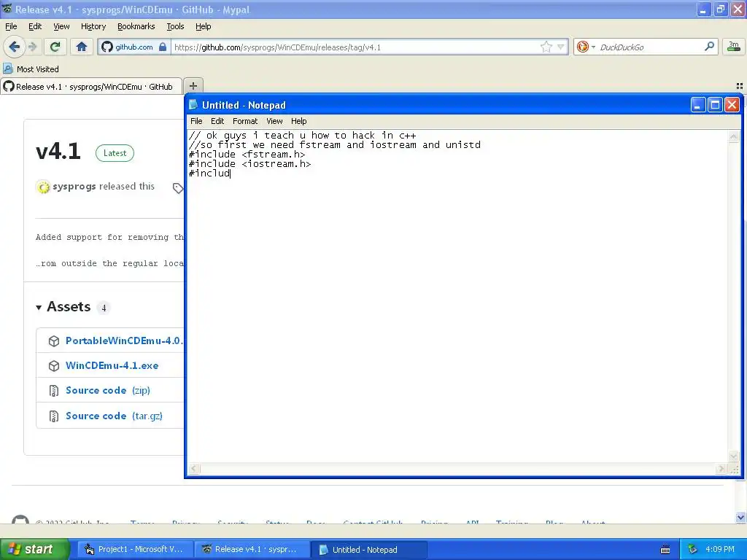Open Notepad File menu
This screenshot has height=560, width=747.
coord(196,121)
